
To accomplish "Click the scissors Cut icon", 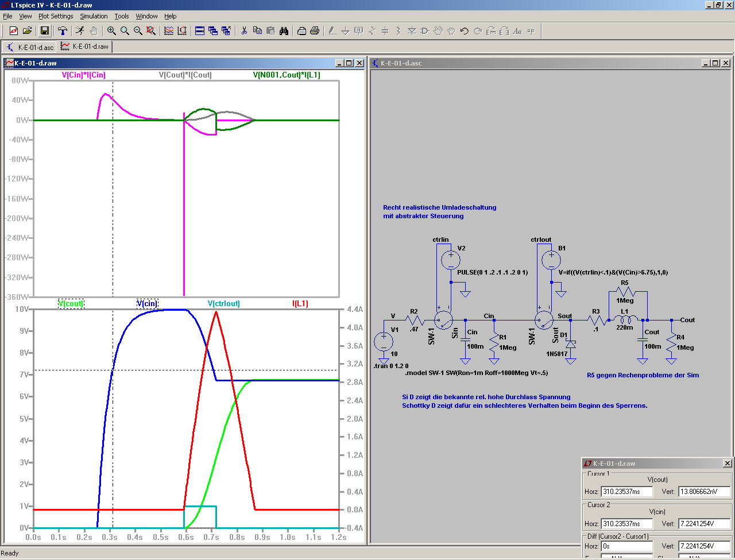I will pos(244,31).
